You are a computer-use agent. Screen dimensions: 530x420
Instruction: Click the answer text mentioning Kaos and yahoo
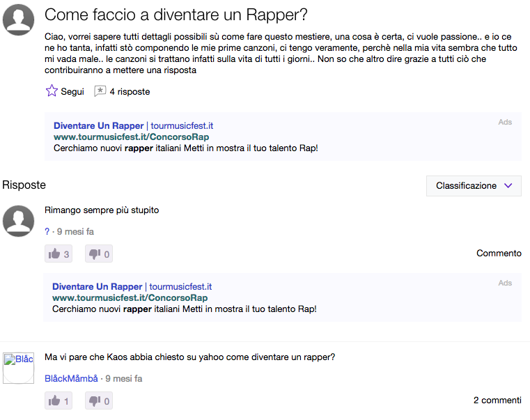pyautogui.click(x=190, y=357)
